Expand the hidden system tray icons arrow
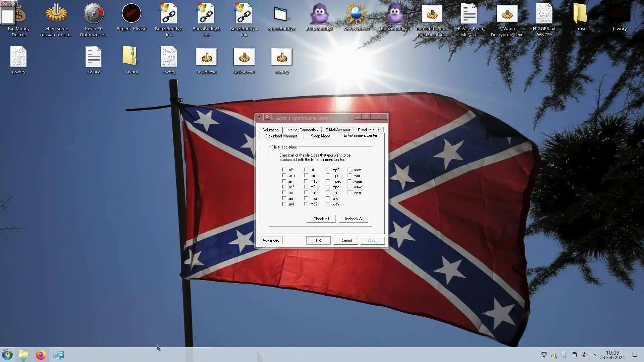Image resolution: width=644 pixels, height=362 pixels. (x=593, y=355)
